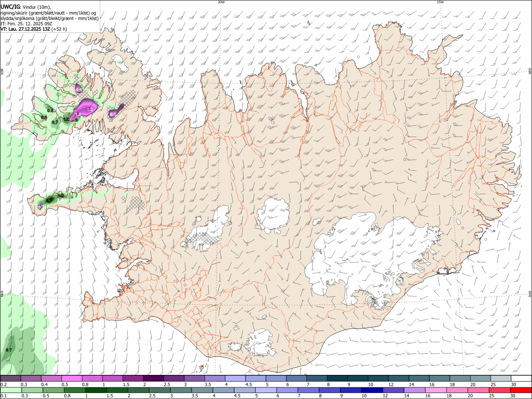Click the white 0.6 value in purple patch
Viewport: 532px width, 399px height.
pyautogui.click(x=79, y=90)
